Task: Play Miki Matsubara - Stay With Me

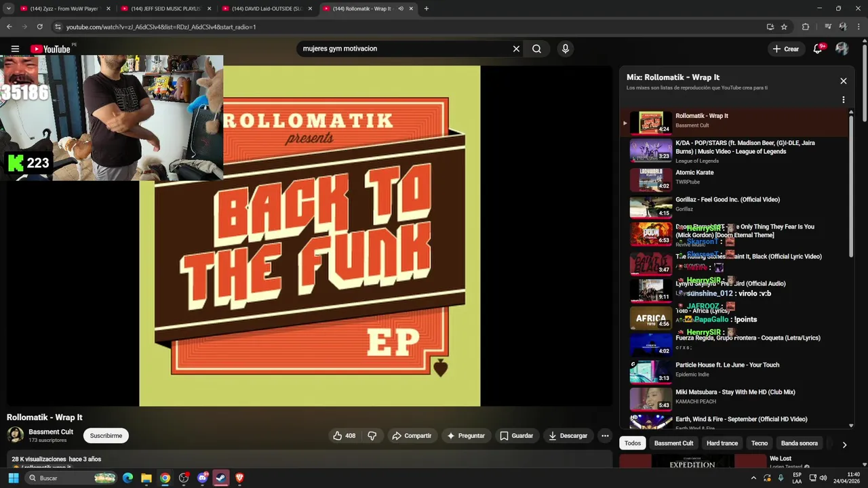Action: click(x=736, y=399)
